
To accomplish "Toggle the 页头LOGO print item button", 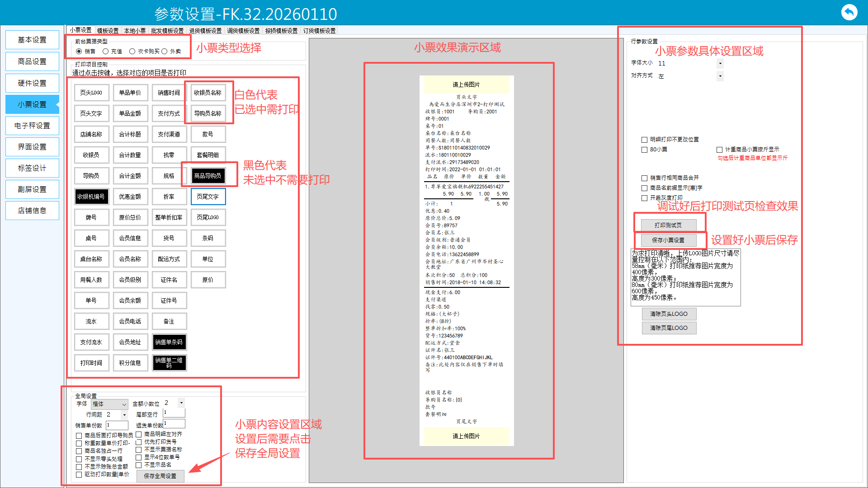I will [91, 93].
